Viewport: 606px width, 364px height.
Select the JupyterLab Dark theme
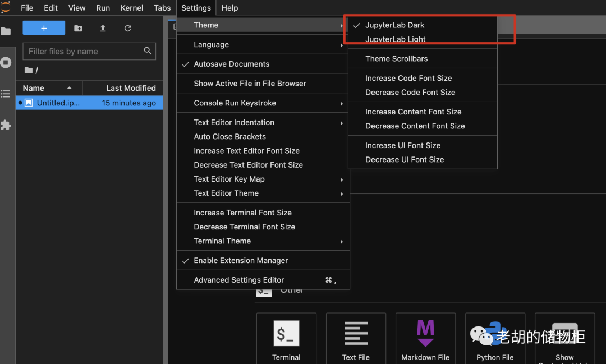pyautogui.click(x=423, y=25)
